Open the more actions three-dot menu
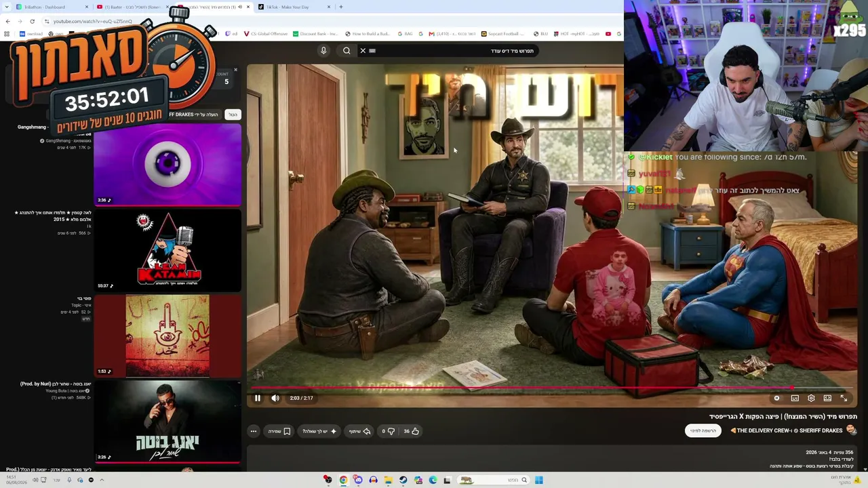868x488 pixels. [254, 431]
